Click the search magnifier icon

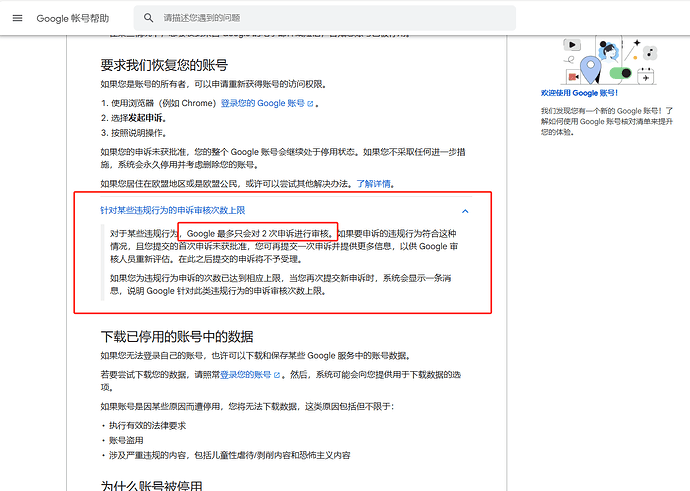[149, 18]
